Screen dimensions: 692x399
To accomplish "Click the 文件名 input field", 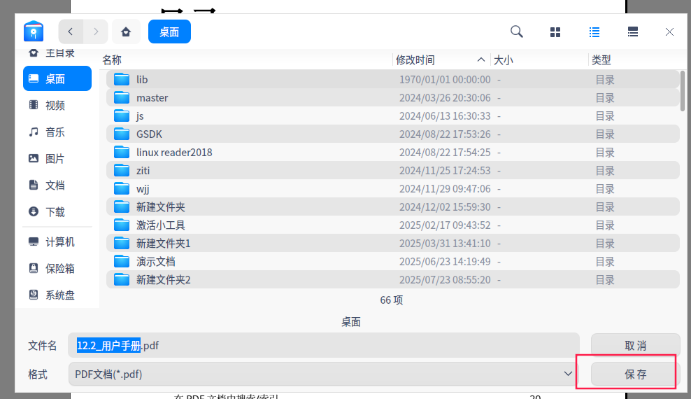I will 323,345.
